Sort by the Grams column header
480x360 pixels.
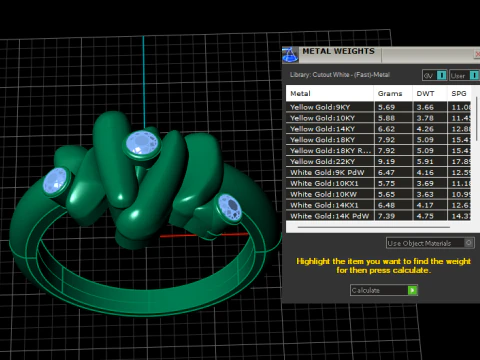393,94
